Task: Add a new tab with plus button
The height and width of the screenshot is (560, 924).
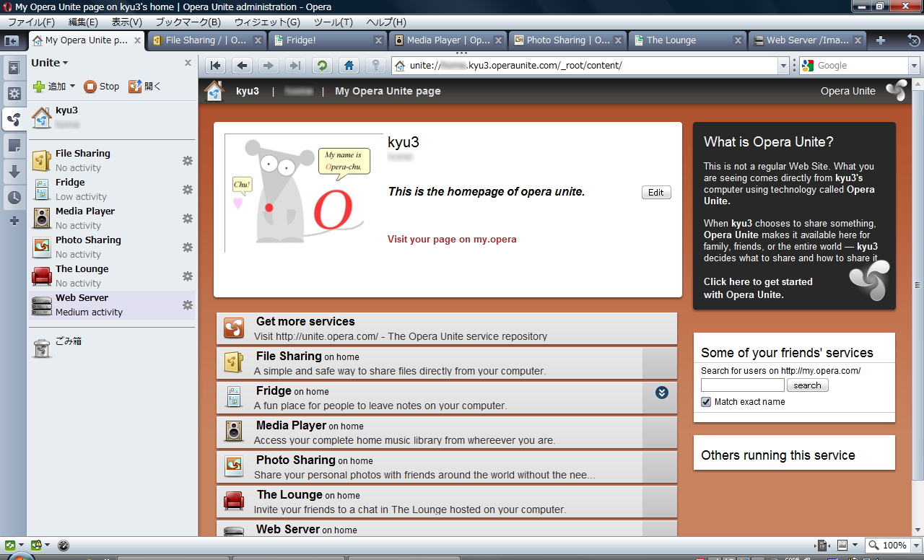Action: pyautogui.click(x=881, y=40)
